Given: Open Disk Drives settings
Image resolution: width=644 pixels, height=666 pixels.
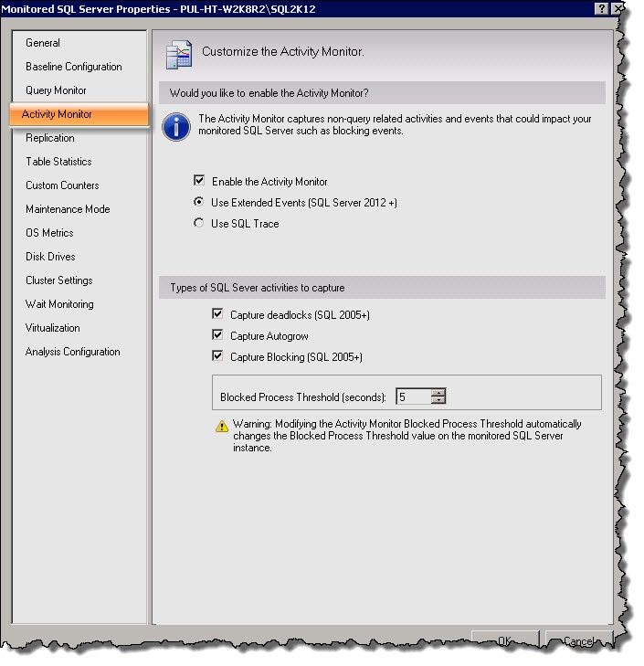Looking at the screenshot, I should click(x=50, y=257).
